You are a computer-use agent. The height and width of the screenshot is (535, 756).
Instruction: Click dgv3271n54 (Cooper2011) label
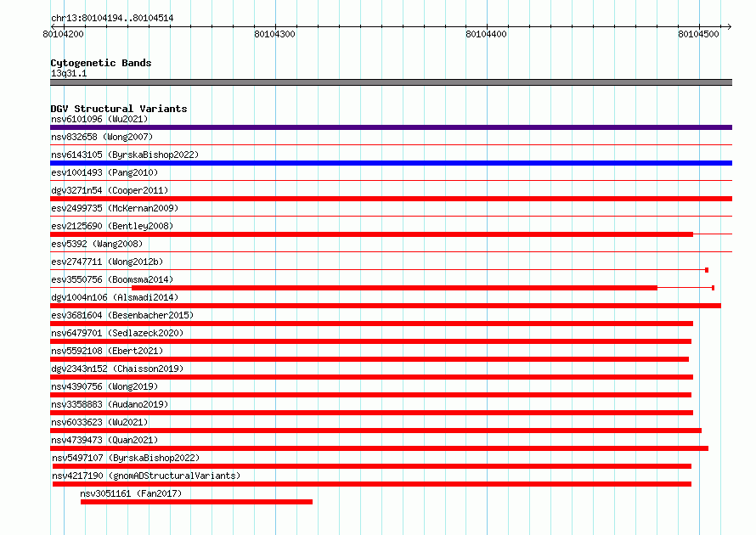110,190
